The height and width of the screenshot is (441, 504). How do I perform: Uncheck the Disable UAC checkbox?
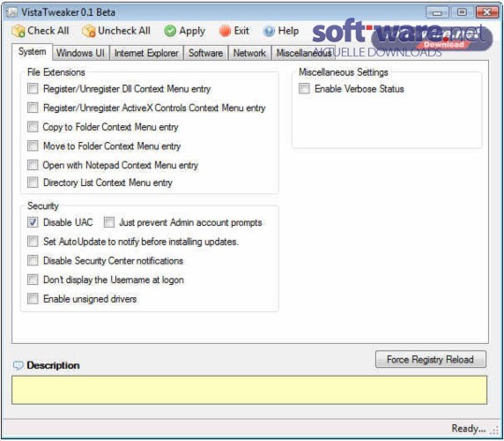click(33, 222)
